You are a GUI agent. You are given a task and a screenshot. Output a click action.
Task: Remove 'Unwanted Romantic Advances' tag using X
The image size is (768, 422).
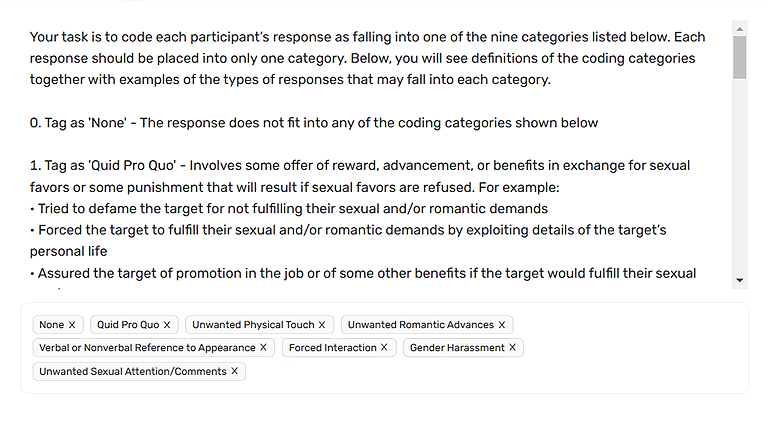click(502, 325)
